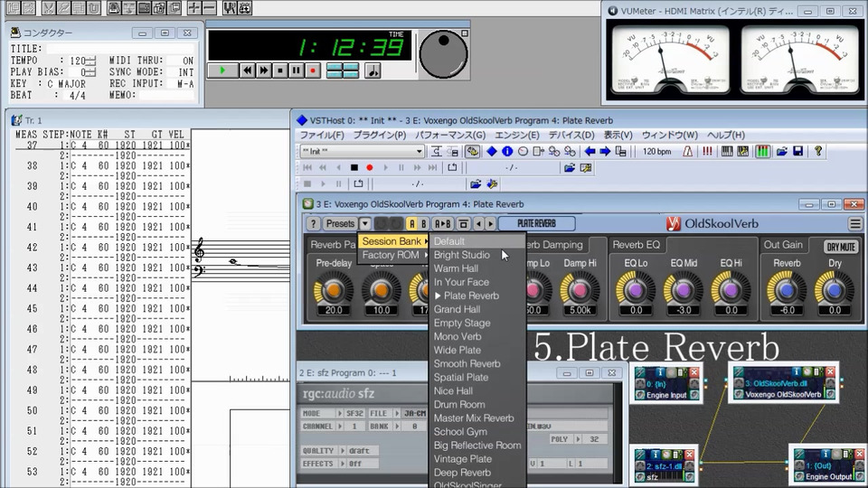Click the red exclamation marks panic icon
This screenshot has width=868, height=488.
click(x=707, y=151)
